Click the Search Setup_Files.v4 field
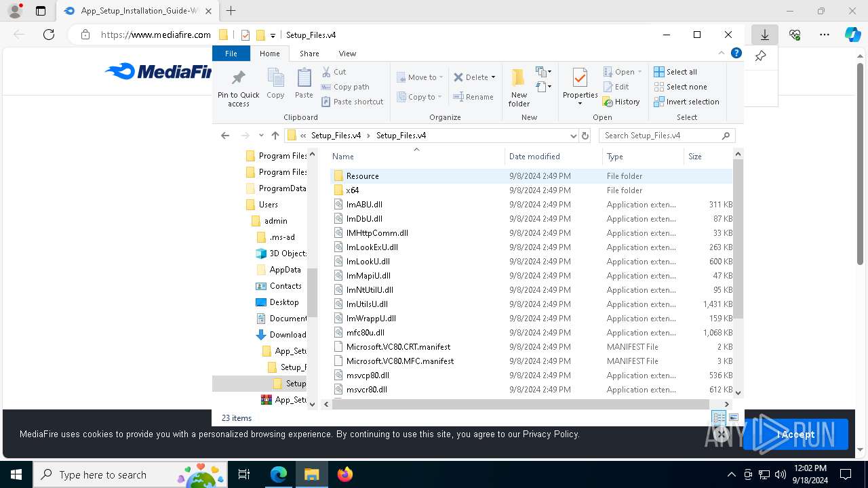Viewport: 868px width, 488px height. [x=667, y=136]
